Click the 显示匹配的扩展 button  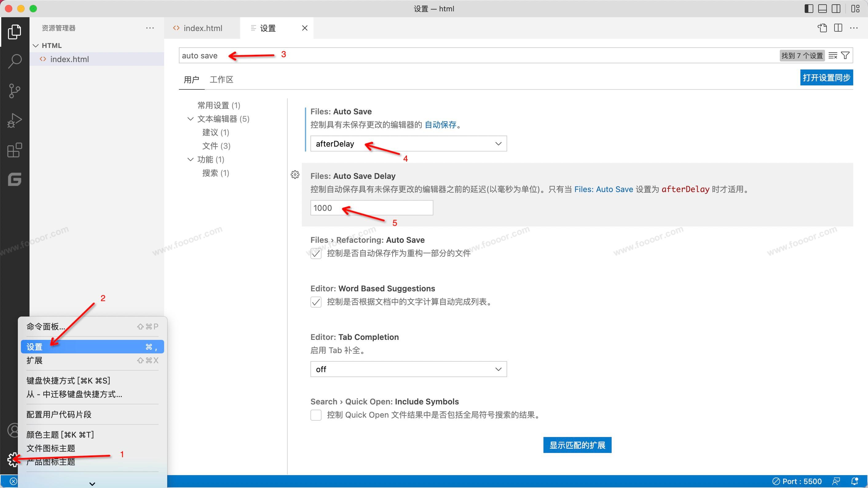577,445
